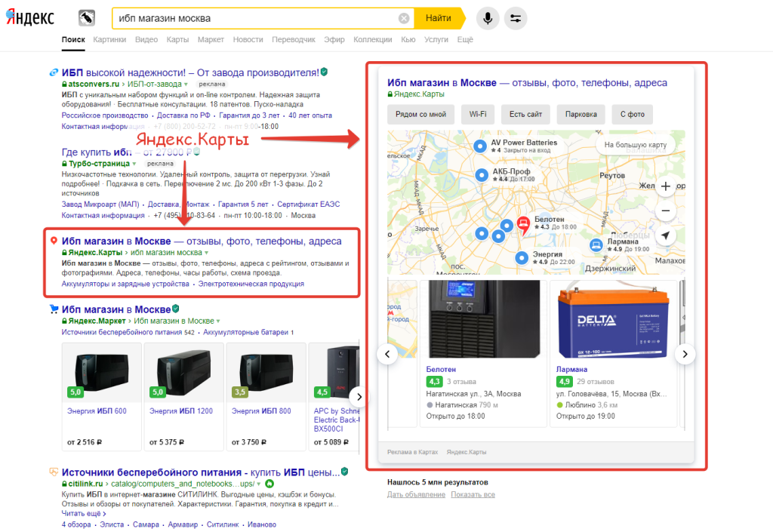
Task: Click the verified shield icon by the citilink title
Action: click(344, 472)
